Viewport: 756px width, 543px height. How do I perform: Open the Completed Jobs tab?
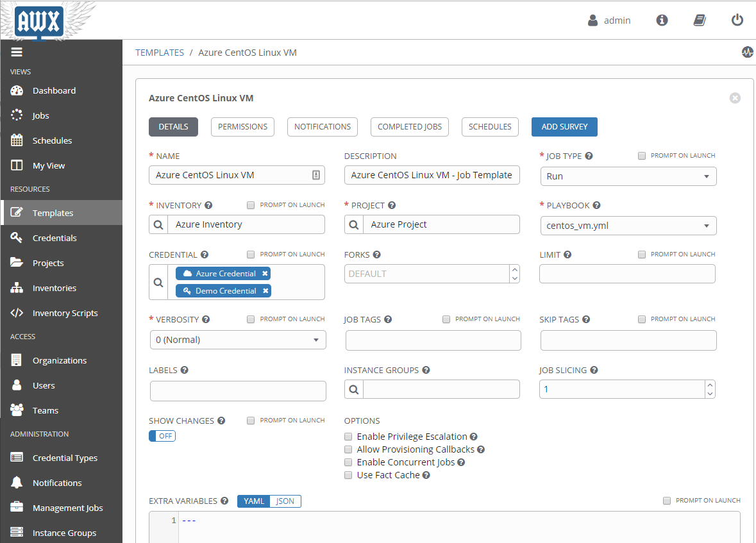[410, 127]
